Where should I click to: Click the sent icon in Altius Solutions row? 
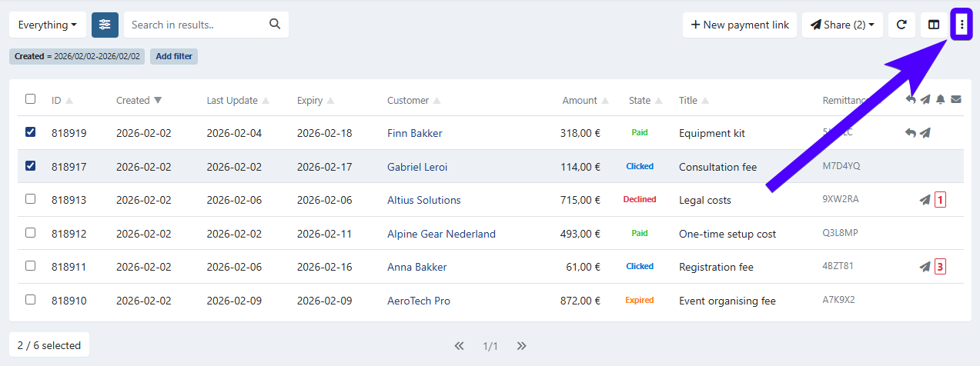tap(925, 200)
